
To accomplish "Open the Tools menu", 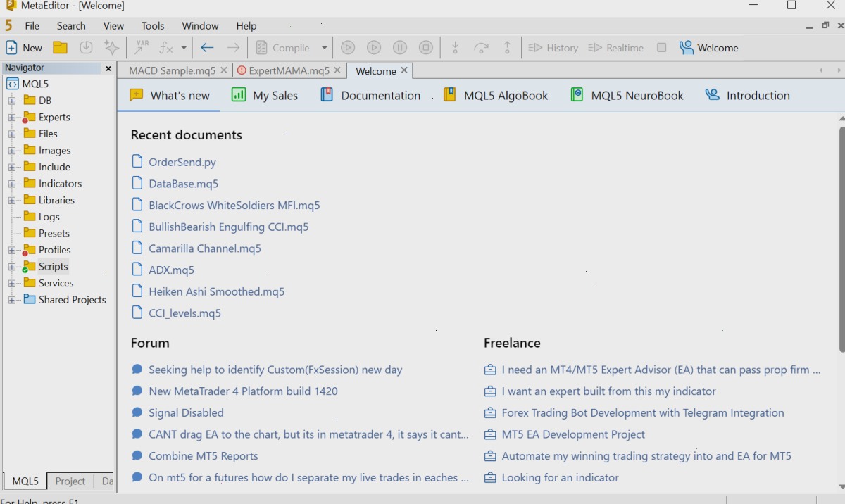I will (153, 26).
